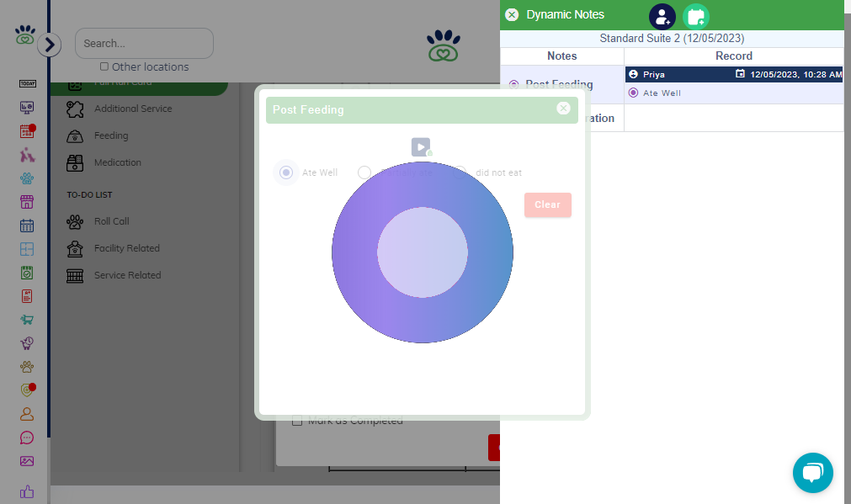Click the pink person-with-dog sidebar icon
851x504 pixels.
[27, 155]
